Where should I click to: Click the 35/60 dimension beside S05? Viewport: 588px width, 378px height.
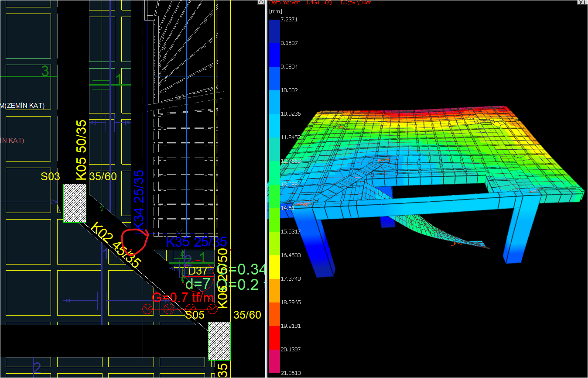click(247, 315)
